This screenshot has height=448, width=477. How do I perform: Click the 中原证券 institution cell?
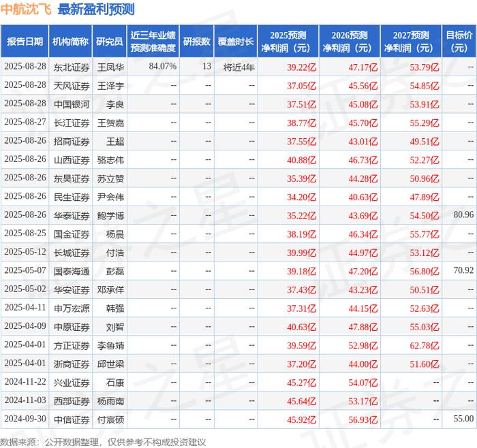(x=72, y=327)
